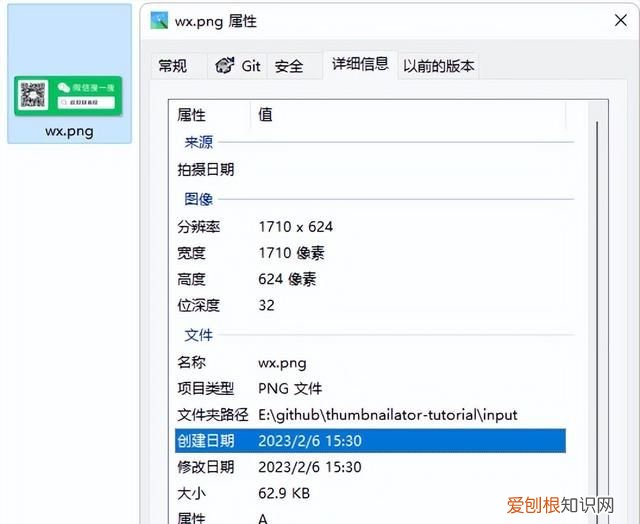Image resolution: width=640 pixels, height=524 pixels.
Task: Select the 项目类型 property label
Action: 206,389
